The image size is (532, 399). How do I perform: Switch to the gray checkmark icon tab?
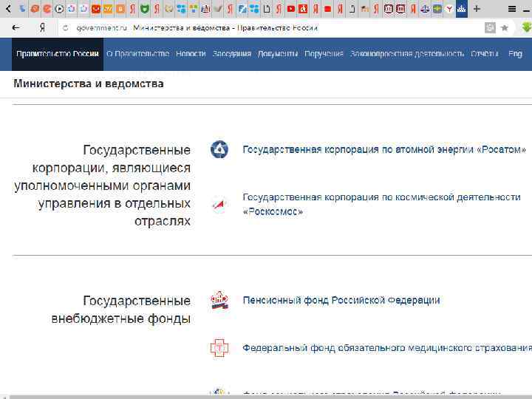click(218, 9)
